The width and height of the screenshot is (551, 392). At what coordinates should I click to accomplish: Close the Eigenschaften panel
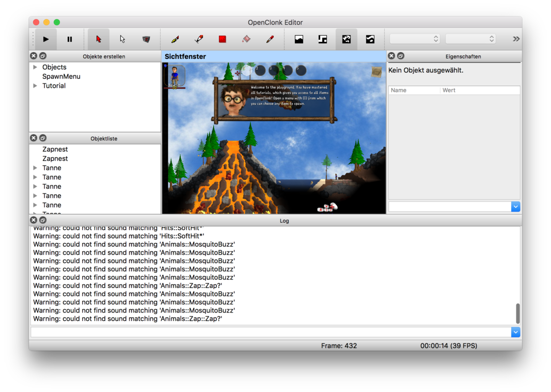(x=391, y=56)
